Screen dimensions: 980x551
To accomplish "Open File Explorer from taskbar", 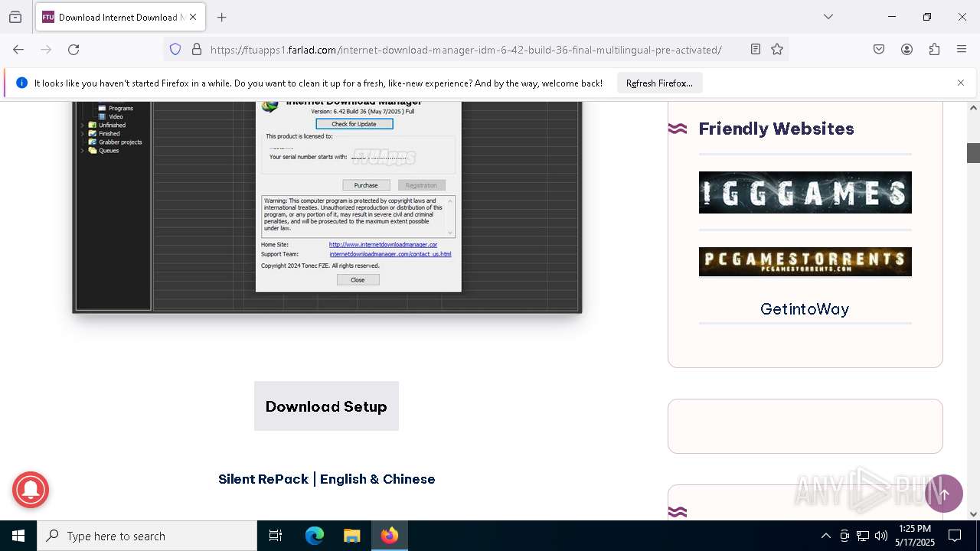I will tap(351, 536).
